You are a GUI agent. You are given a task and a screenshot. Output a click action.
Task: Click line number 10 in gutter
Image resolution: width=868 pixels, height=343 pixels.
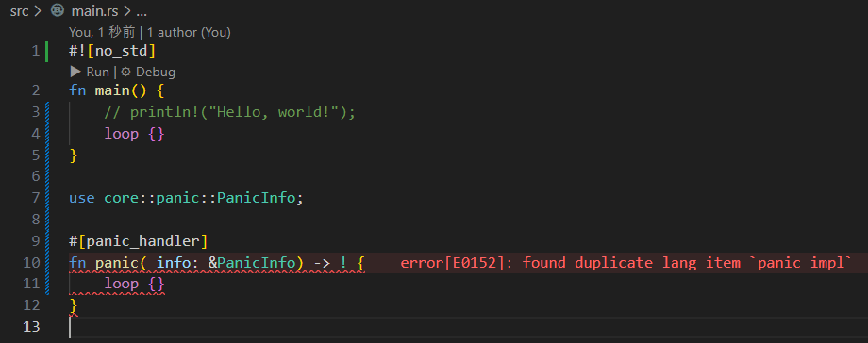[31, 263]
